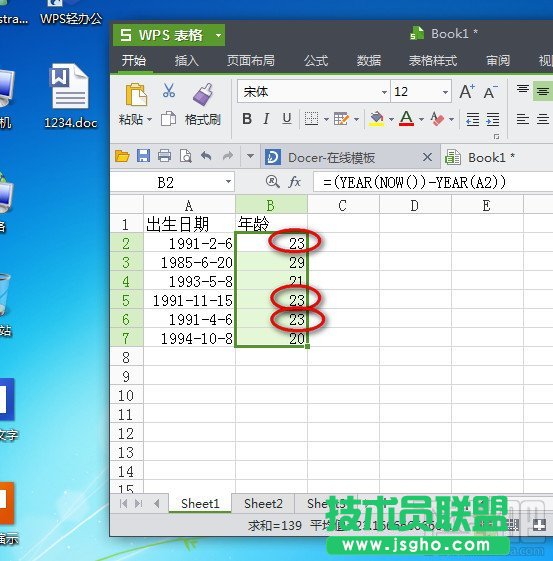This screenshot has height=561, width=553.
Task: Click the Cut scissors icon
Action: click(x=168, y=91)
